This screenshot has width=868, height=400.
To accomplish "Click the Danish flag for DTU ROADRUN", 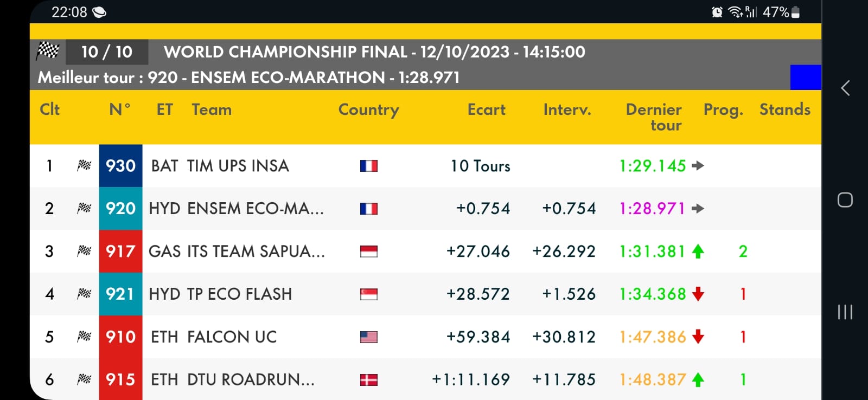I will pos(368,380).
